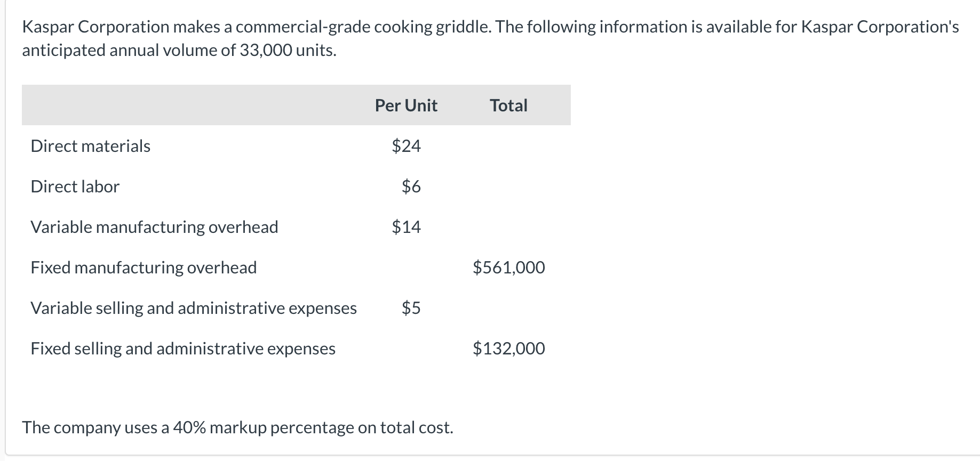Select the "Direct labor" row label

point(75,187)
